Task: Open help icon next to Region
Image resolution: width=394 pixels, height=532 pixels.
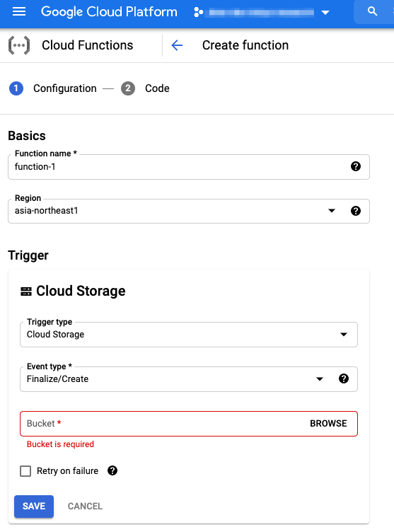Action: point(356,211)
